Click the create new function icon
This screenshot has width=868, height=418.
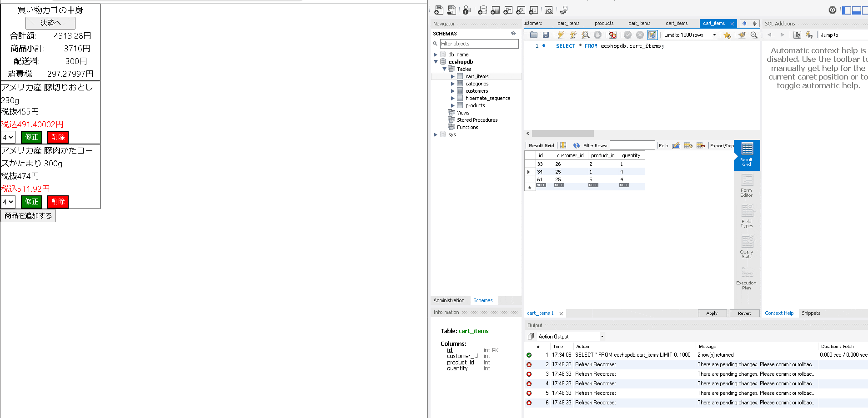(533, 10)
